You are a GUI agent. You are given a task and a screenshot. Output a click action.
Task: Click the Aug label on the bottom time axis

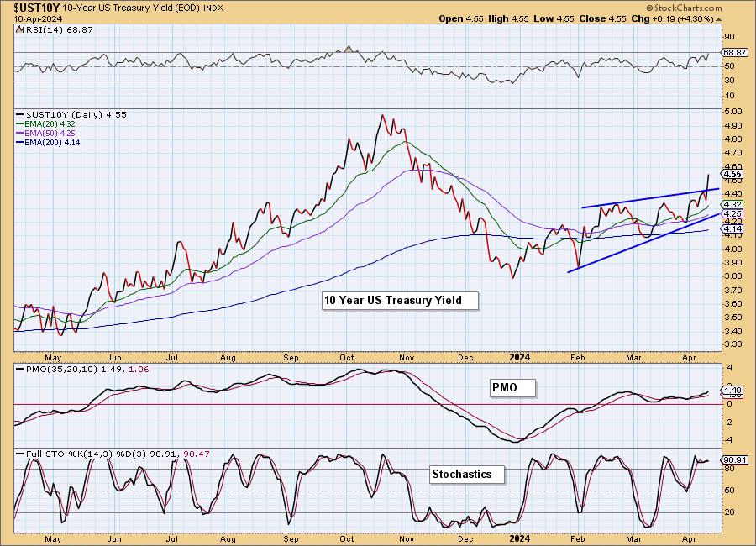[228, 539]
